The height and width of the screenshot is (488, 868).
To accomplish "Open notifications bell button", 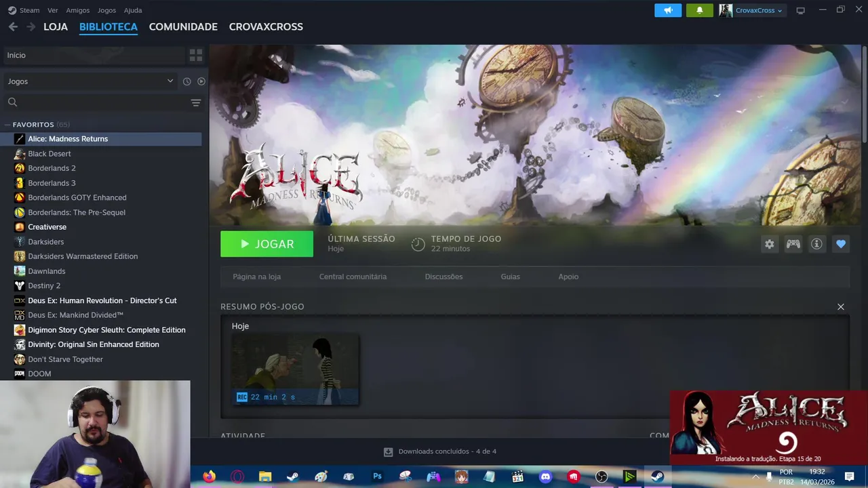I will coord(699,10).
